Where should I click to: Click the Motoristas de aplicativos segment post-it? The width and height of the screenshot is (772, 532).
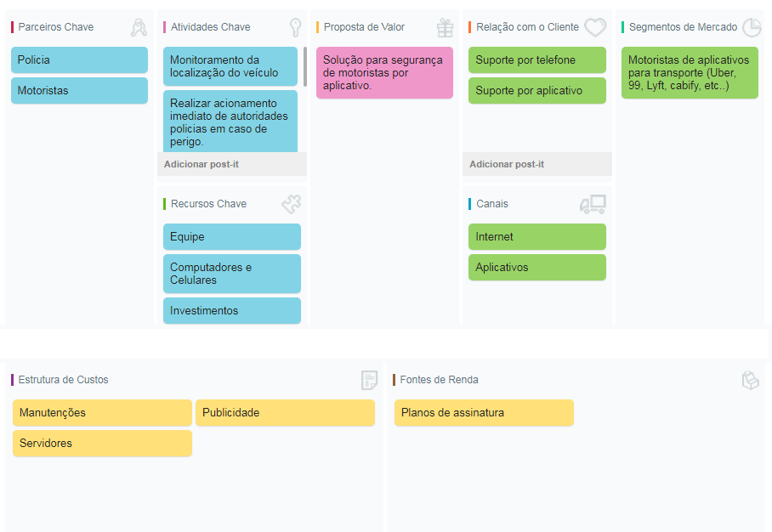689,72
